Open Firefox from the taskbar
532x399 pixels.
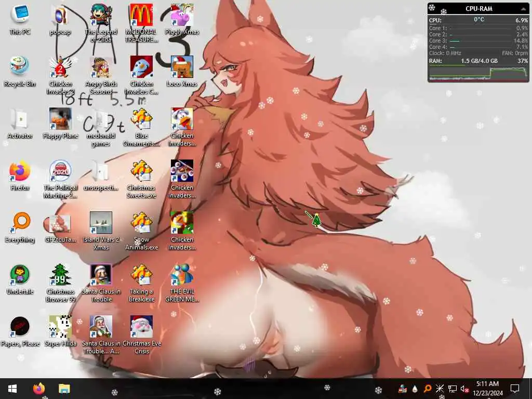tap(38, 389)
